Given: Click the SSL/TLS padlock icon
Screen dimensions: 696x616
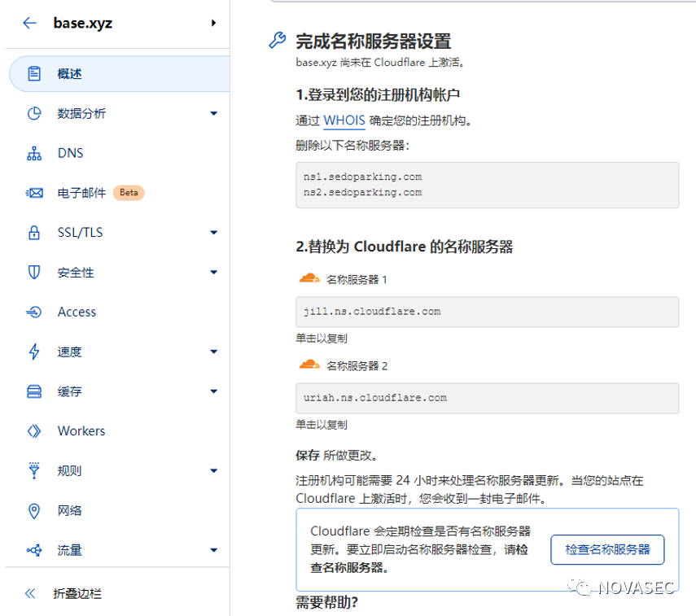Looking at the screenshot, I should tap(34, 233).
